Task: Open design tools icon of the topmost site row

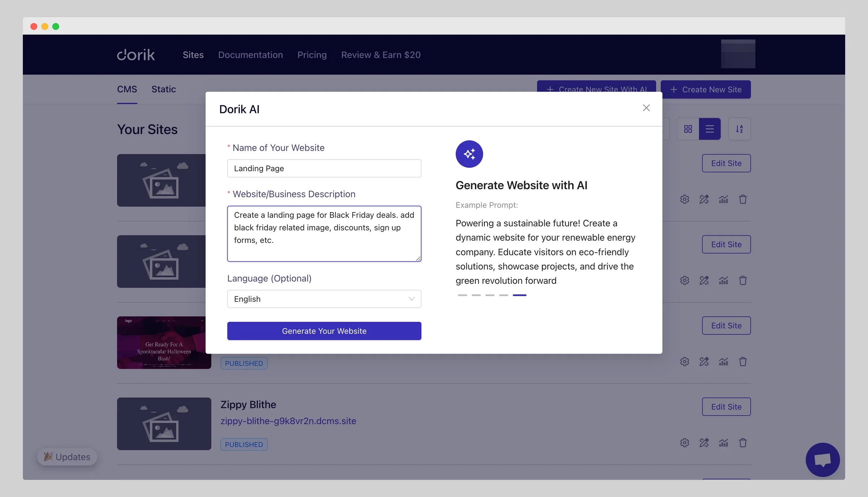Action: tap(704, 199)
